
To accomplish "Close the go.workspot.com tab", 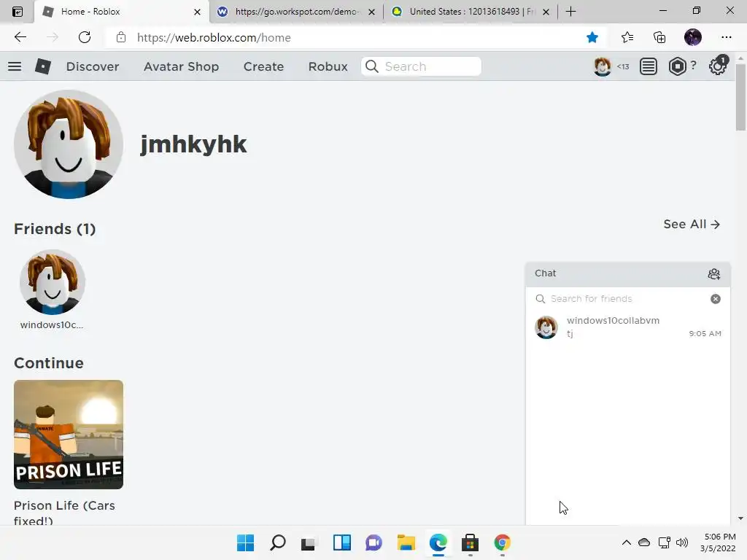I will 371,12.
